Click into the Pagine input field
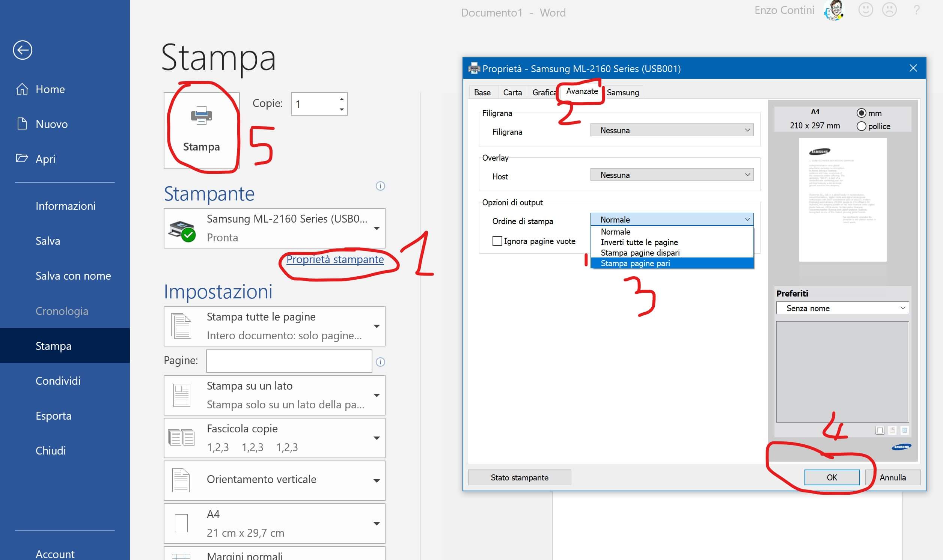 tap(289, 361)
